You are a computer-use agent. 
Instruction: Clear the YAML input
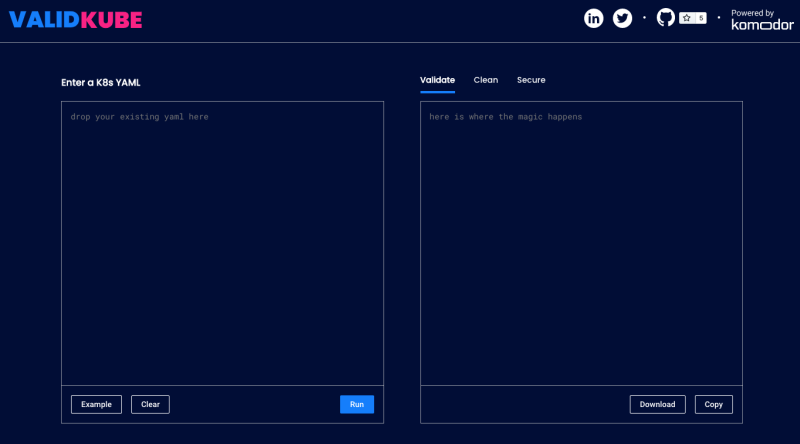(150, 404)
